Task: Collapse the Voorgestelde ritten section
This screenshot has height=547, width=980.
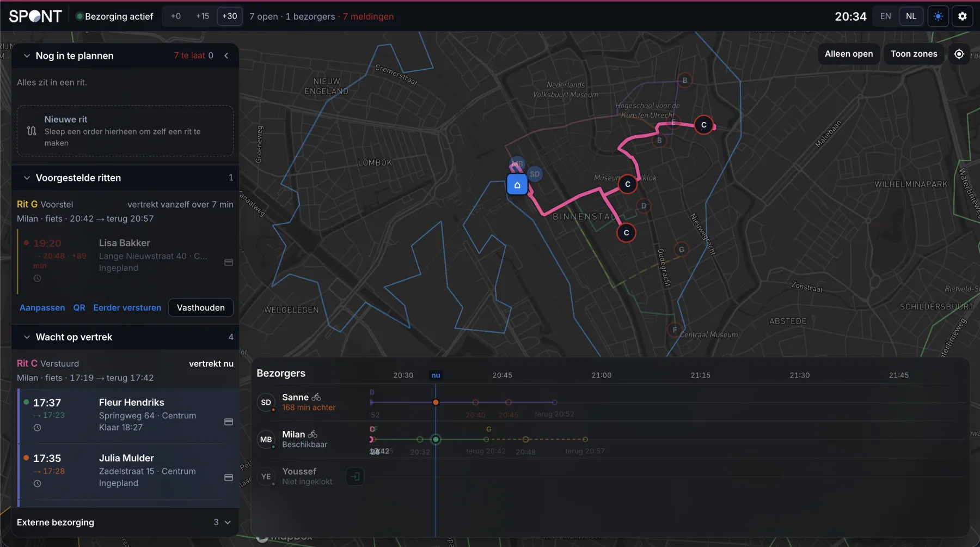Action: pos(27,178)
